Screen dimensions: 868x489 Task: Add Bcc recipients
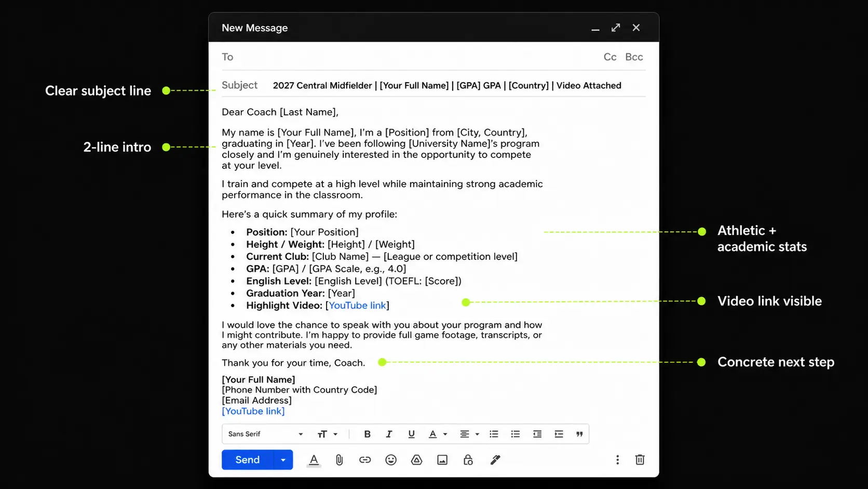coord(634,57)
